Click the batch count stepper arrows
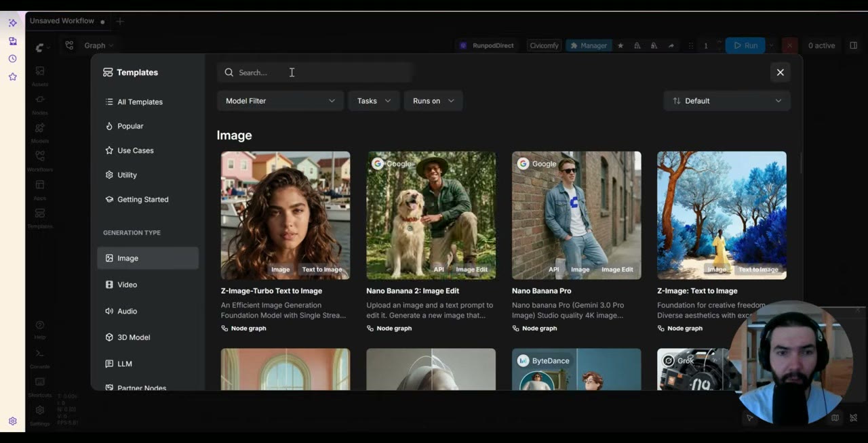This screenshot has width=868, height=443. [x=719, y=45]
